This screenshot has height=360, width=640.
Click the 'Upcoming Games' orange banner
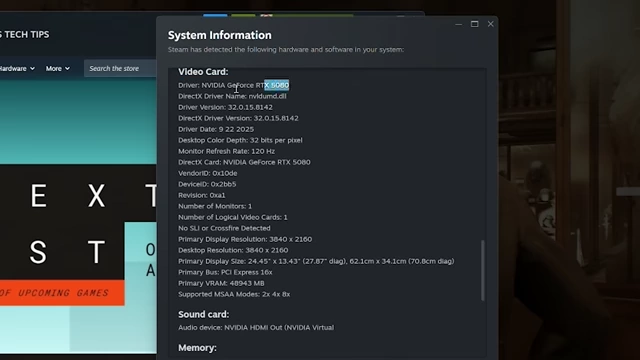tap(62, 293)
